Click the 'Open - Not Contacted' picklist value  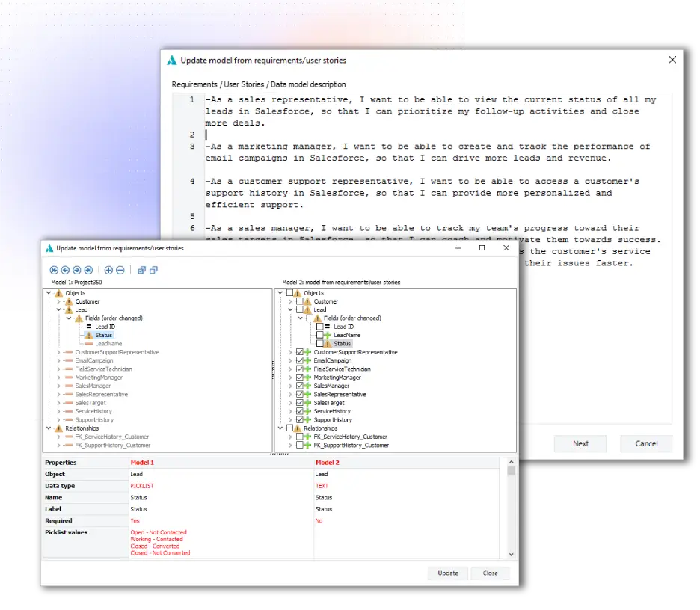(159, 532)
